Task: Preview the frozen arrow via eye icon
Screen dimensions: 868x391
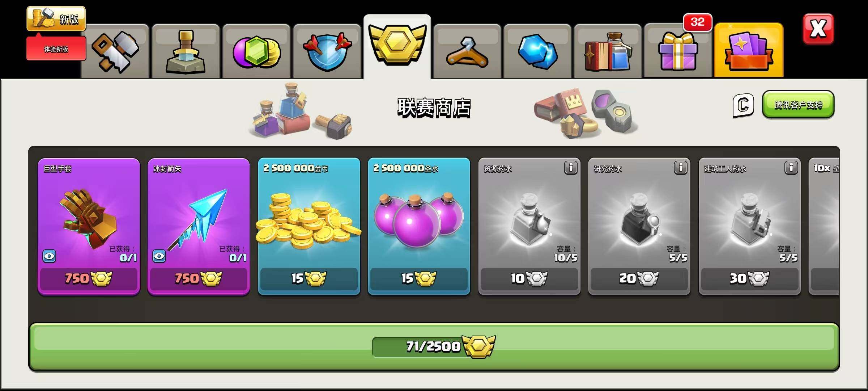Action: (x=159, y=256)
